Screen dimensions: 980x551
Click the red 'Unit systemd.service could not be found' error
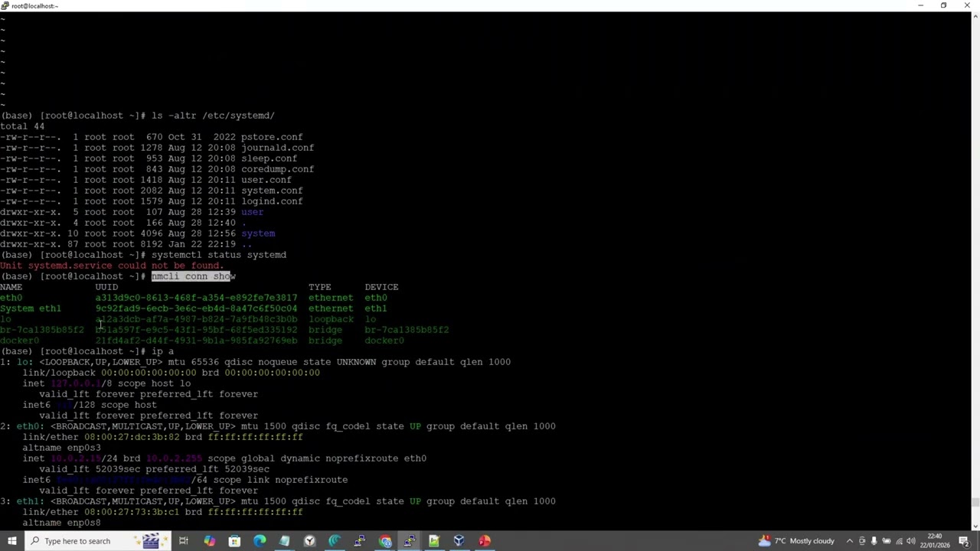[x=112, y=266]
